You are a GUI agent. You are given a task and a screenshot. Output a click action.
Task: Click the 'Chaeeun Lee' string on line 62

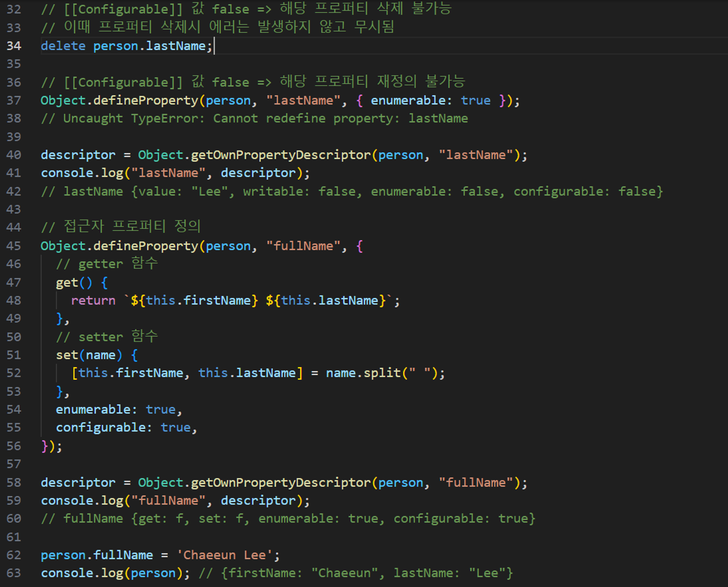coord(225,555)
